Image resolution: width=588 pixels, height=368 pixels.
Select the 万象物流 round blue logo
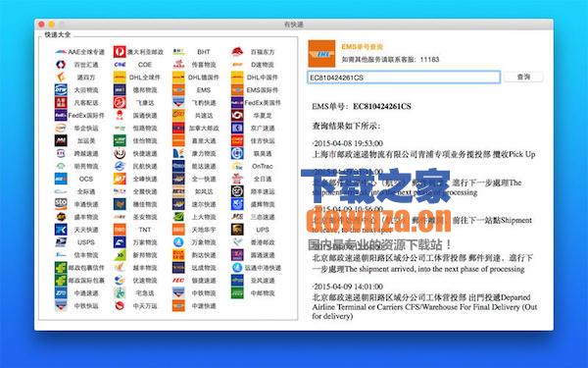click(x=178, y=242)
